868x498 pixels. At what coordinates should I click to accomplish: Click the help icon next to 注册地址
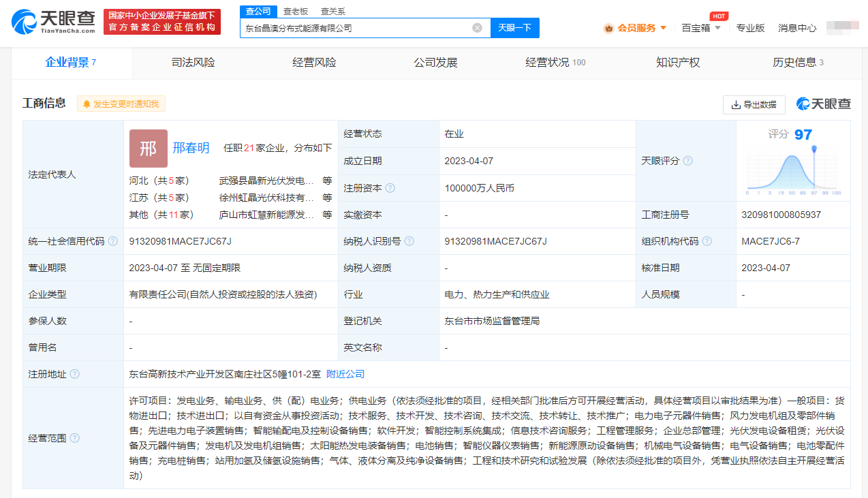coord(74,374)
